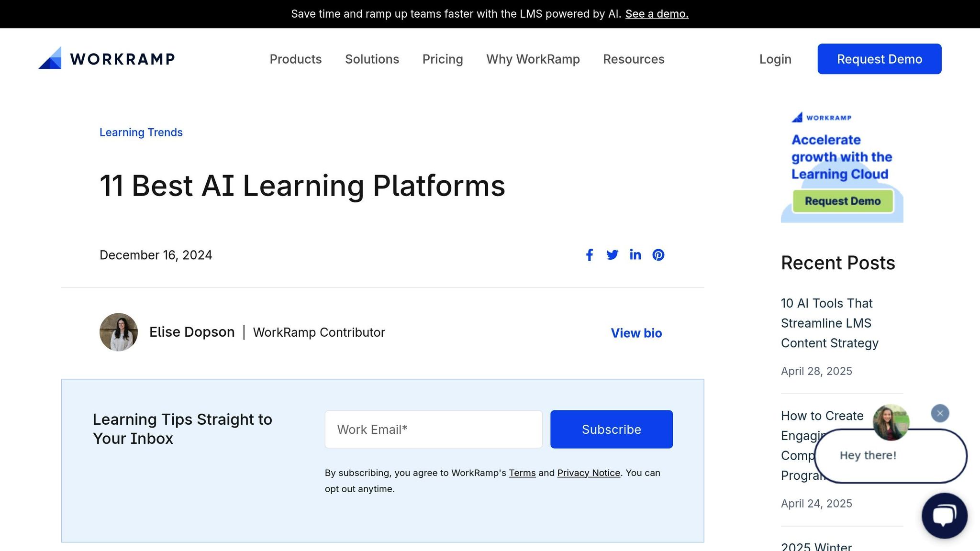Follow the See a demo banner link
The width and height of the screenshot is (980, 551).
657,14
